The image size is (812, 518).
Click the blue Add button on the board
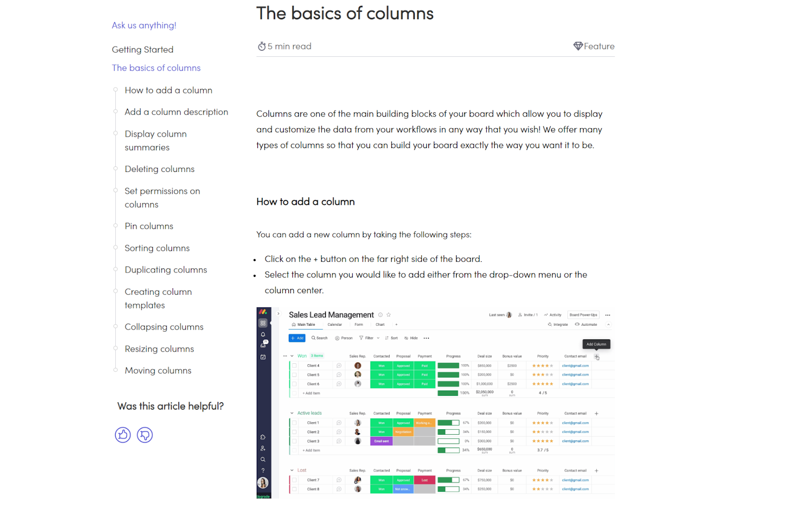tap(297, 338)
